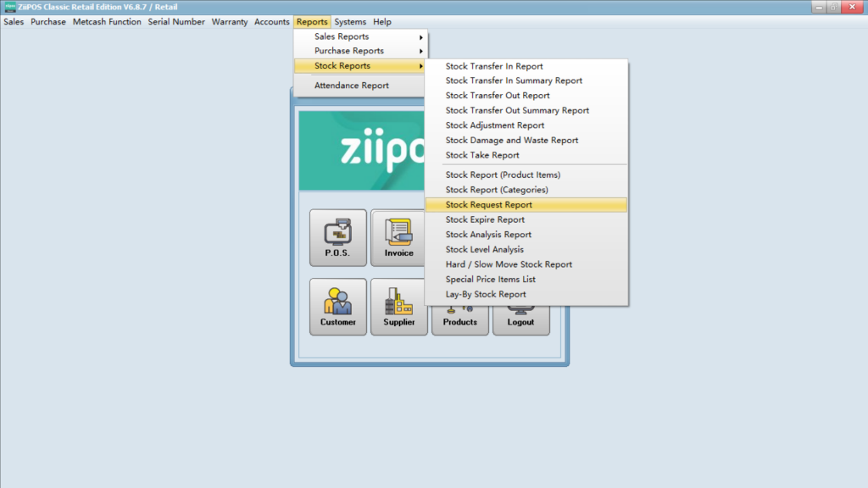Viewport: 868px width, 488px height.
Task: Click the Customer icon button
Action: click(x=337, y=307)
